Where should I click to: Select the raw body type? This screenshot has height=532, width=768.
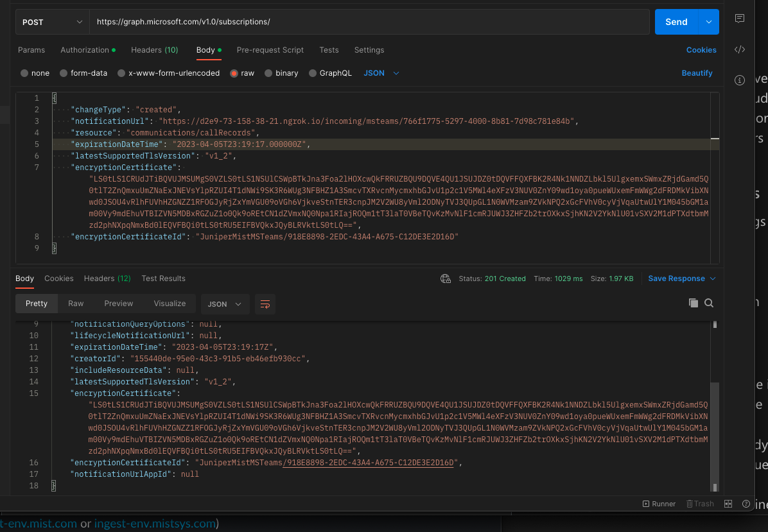[242, 73]
